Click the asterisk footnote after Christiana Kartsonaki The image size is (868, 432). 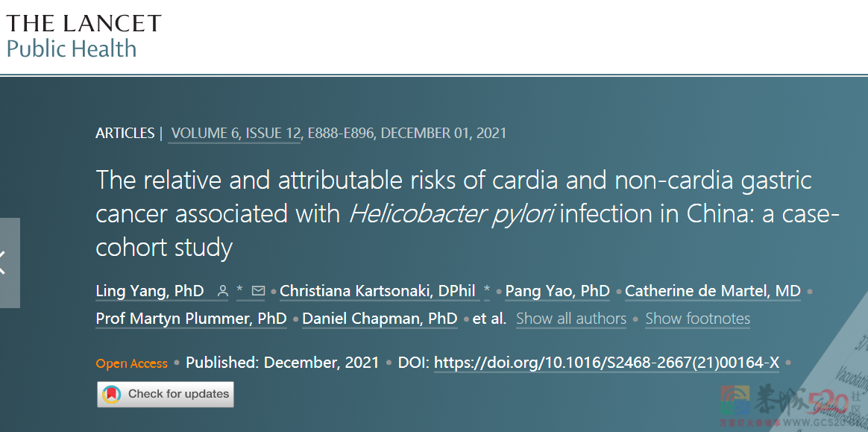[487, 291]
